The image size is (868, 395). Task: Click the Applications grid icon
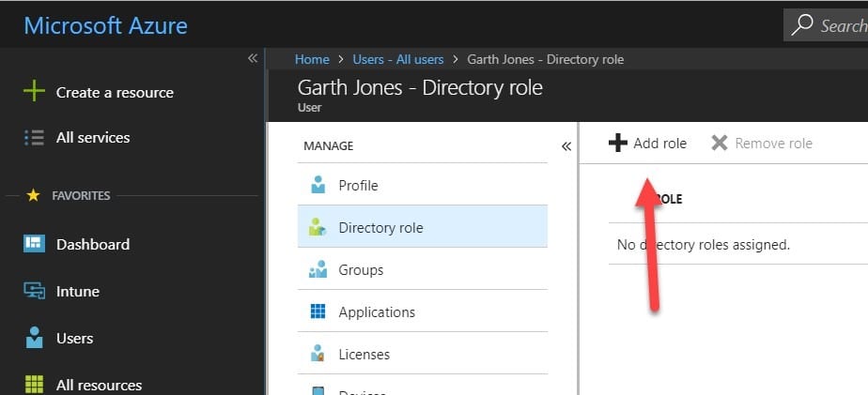[318, 311]
